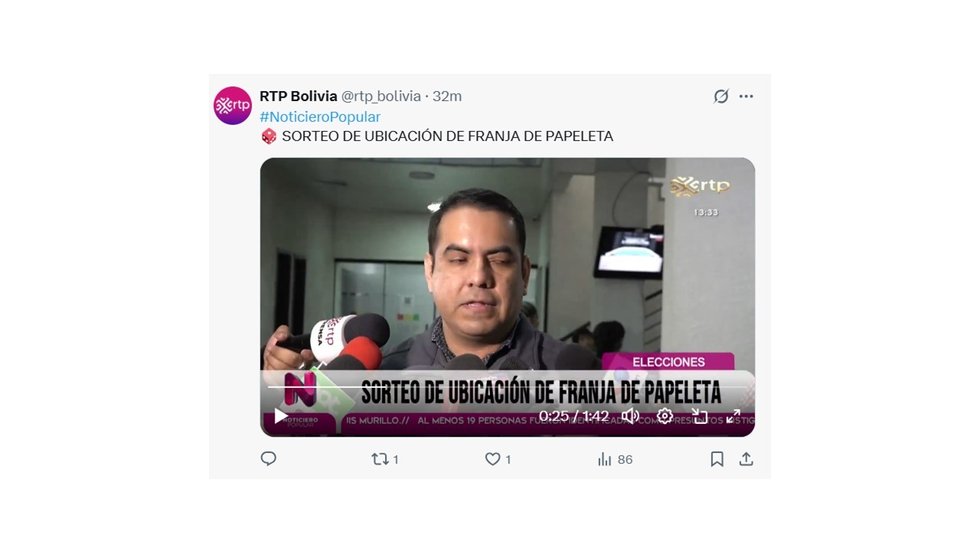This screenshot has width=980, height=551.
Task: Like the post with the heart icon
Action: 498,459
